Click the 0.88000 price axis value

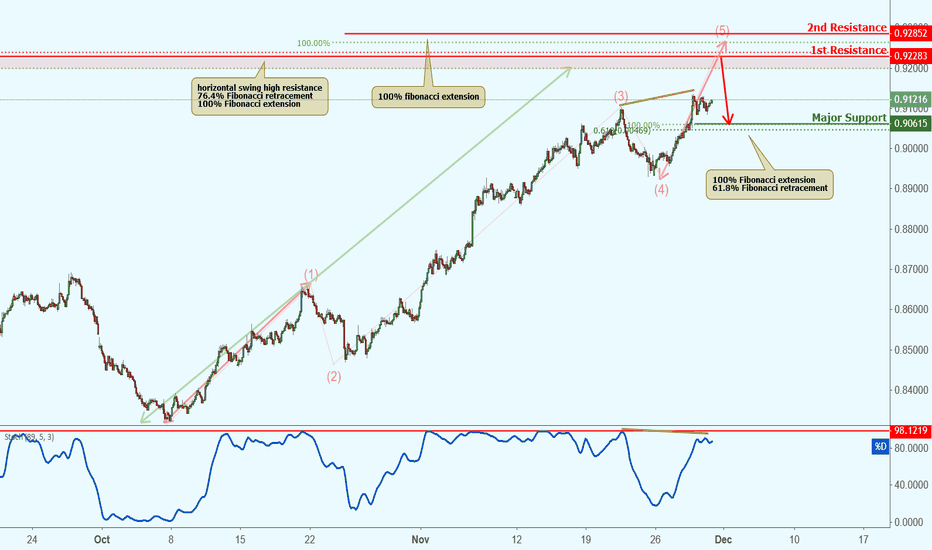click(x=911, y=229)
